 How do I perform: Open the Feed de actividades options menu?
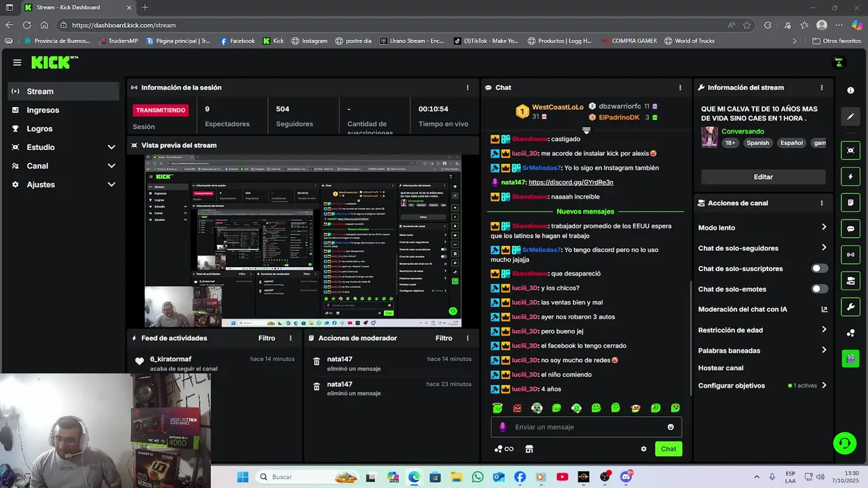[291, 338]
